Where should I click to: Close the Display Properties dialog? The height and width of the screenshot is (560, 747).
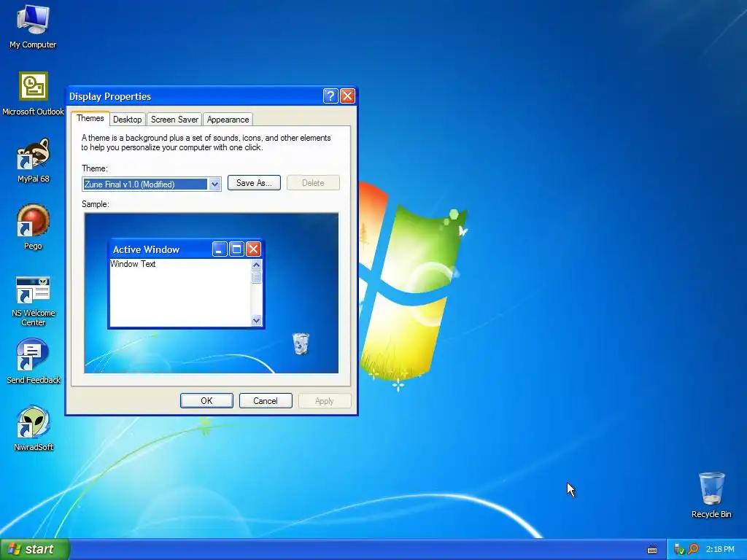click(348, 96)
